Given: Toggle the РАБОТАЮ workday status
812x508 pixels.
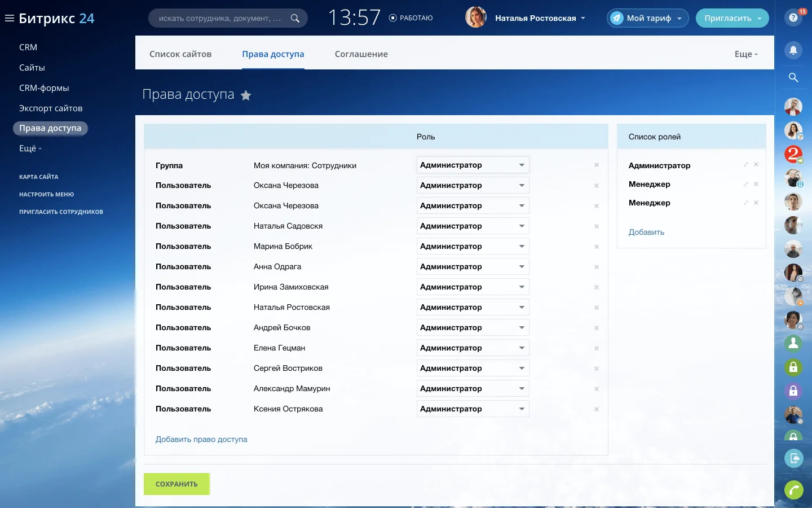Looking at the screenshot, I should (411, 18).
